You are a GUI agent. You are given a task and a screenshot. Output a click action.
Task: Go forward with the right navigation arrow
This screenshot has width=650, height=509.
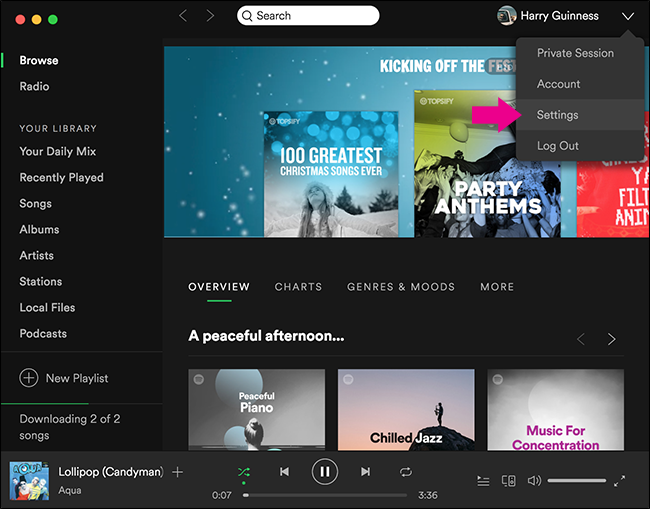pyautogui.click(x=211, y=16)
